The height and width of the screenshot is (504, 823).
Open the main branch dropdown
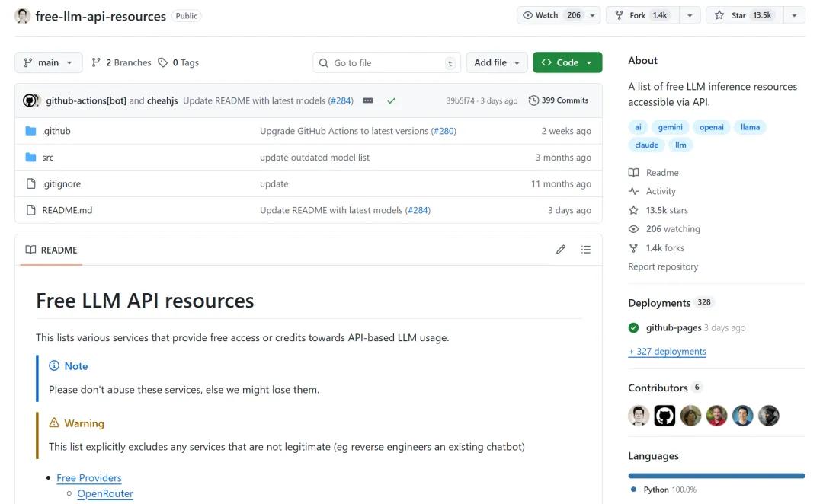pyautogui.click(x=48, y=62)
